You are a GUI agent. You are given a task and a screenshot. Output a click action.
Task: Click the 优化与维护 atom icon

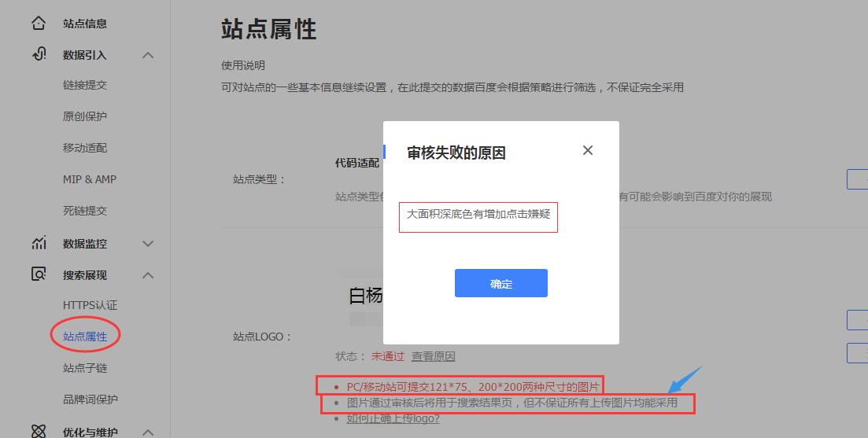click(x=39, y=432)
